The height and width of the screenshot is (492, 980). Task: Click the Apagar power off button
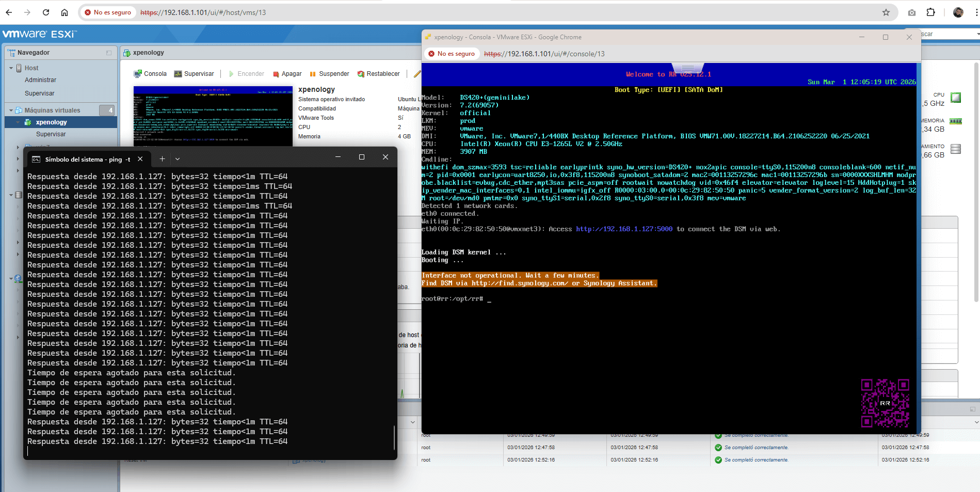[287, 74]
